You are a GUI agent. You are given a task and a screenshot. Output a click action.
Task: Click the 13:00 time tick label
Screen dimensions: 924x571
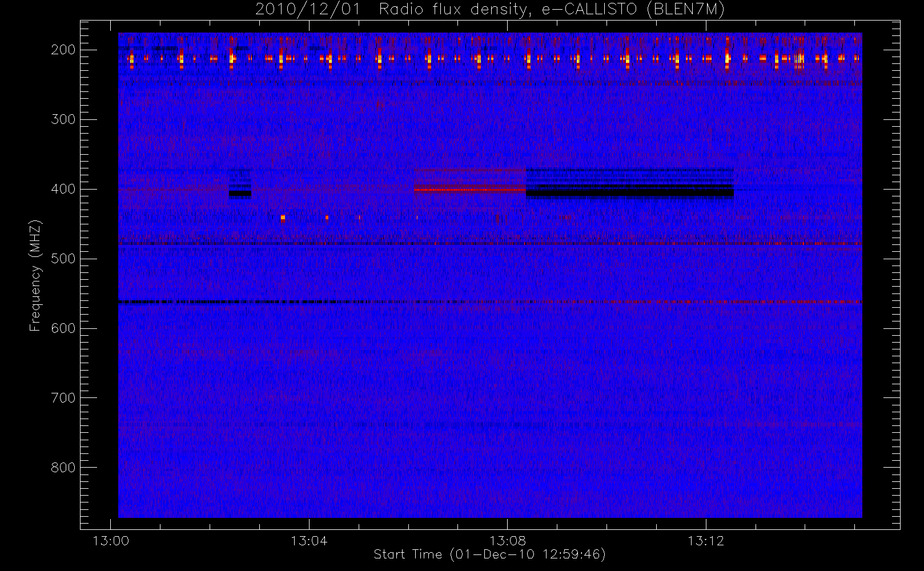111,541
